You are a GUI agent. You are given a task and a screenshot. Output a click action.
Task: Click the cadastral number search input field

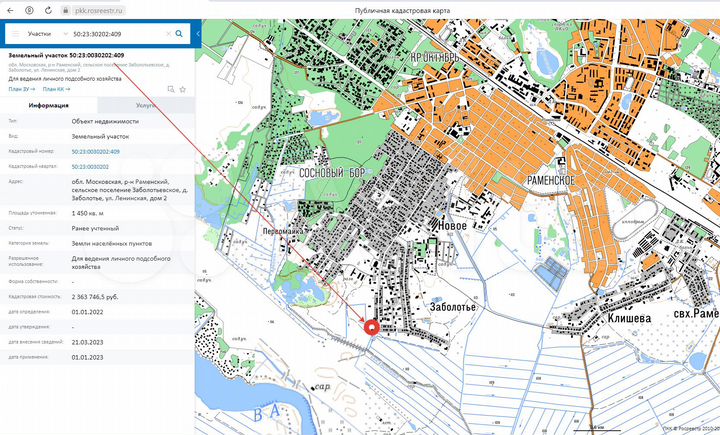click(117, 34)
